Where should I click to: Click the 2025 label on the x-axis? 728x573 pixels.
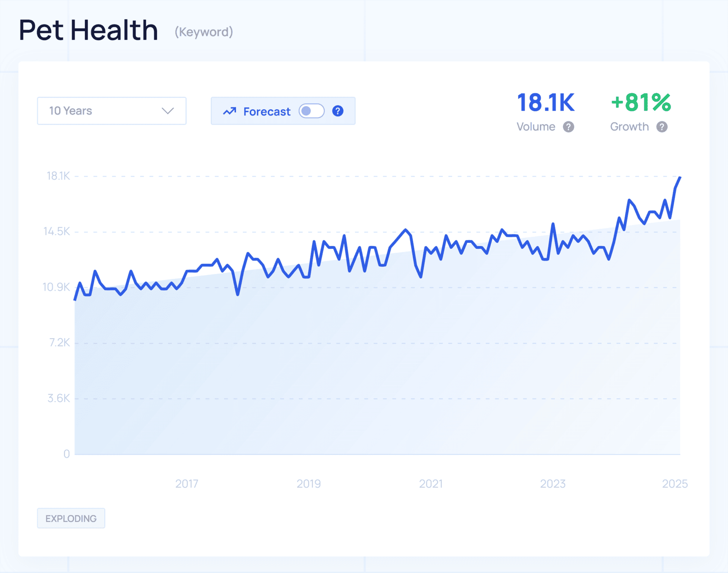point(675,484)
